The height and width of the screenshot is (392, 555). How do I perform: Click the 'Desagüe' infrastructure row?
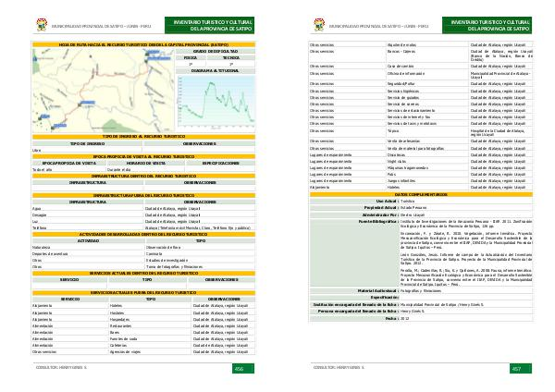(x=143, y=215)
